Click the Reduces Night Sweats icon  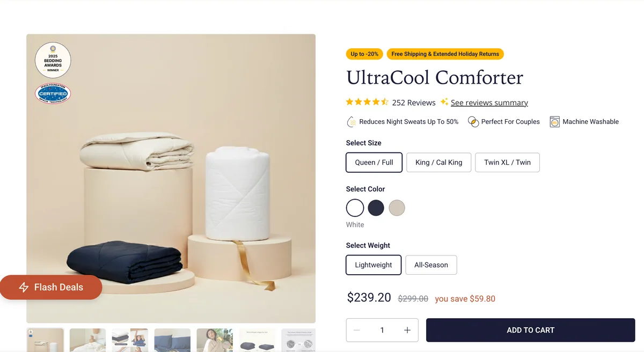352,122
